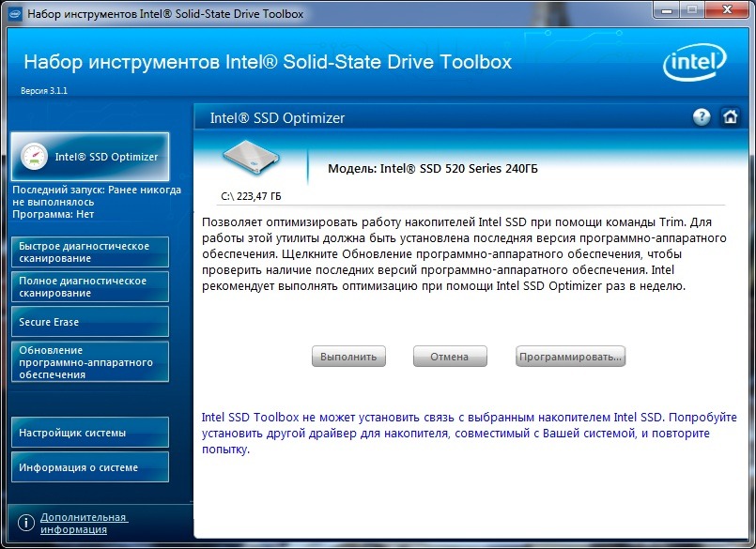Run the optimizer with Выполнить button
Image resolution: width=756 pixels, height=549 pixels.
point(348,357)
